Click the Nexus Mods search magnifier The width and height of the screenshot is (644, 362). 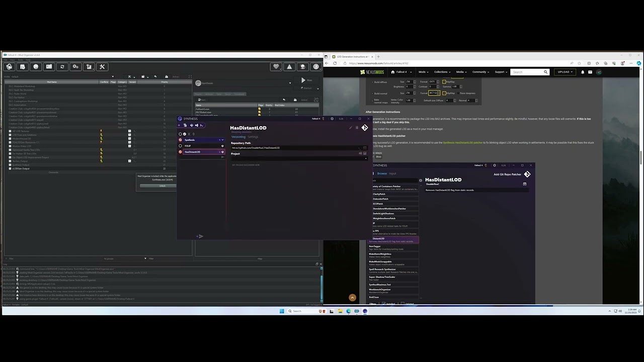(545, 72)
